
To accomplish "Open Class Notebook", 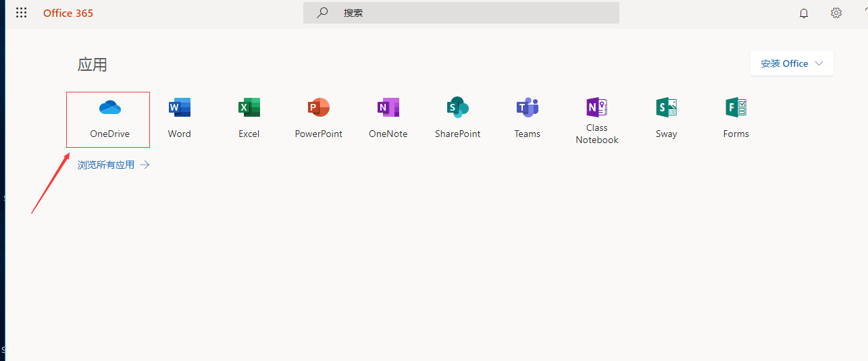I will 597,121.
